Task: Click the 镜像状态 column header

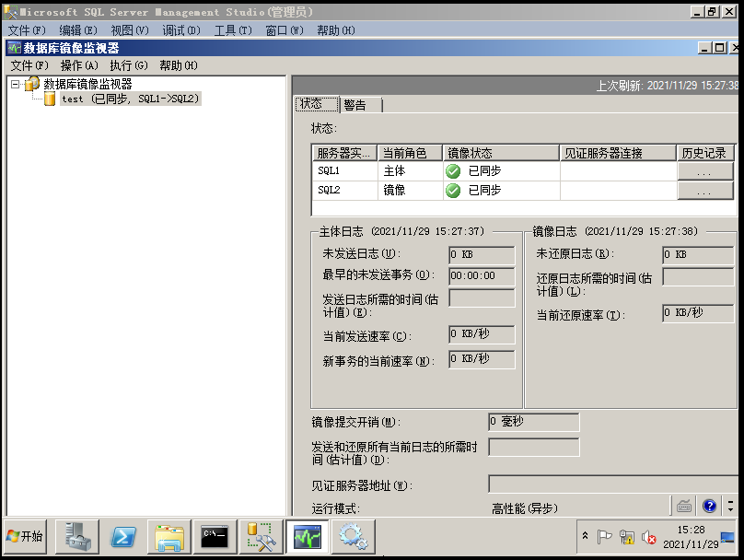Action: tap(501, 153)
